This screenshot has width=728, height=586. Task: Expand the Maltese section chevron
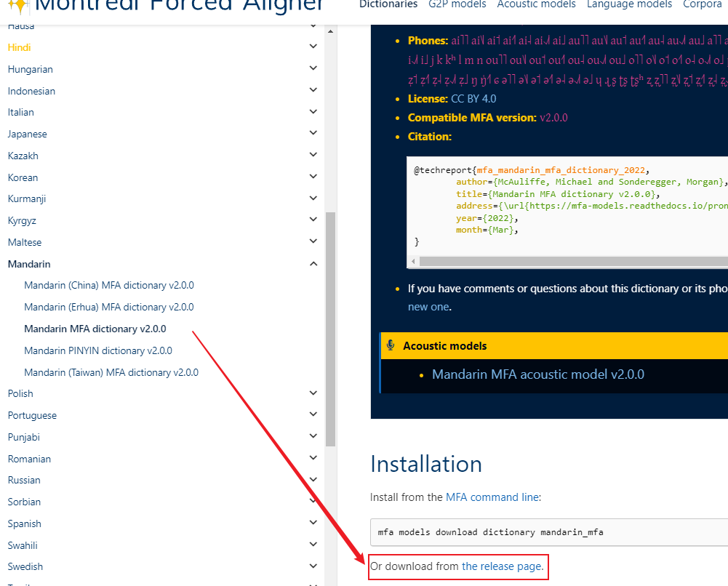[x=313, y=241]
